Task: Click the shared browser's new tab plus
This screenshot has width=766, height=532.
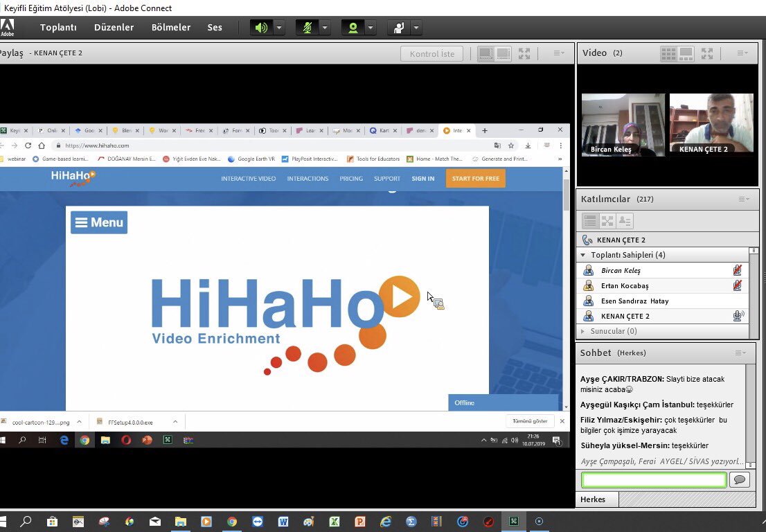Action: pos(485,130)
